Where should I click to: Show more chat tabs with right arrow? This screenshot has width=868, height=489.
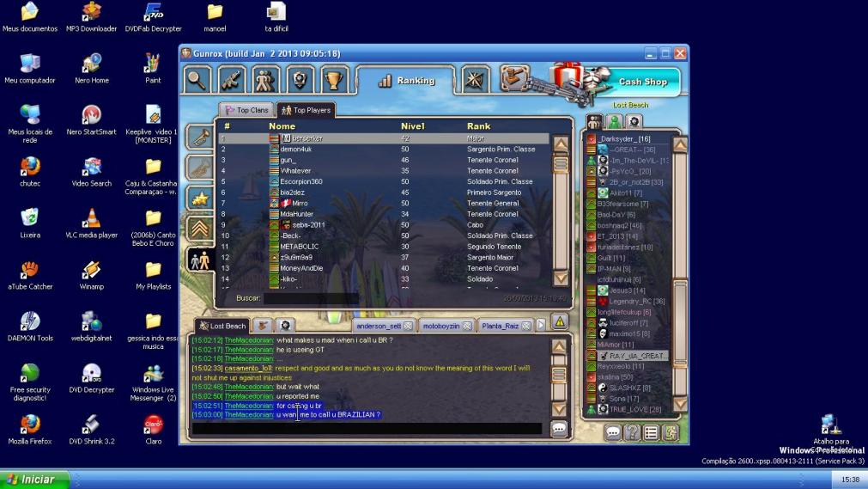point(541,325)
